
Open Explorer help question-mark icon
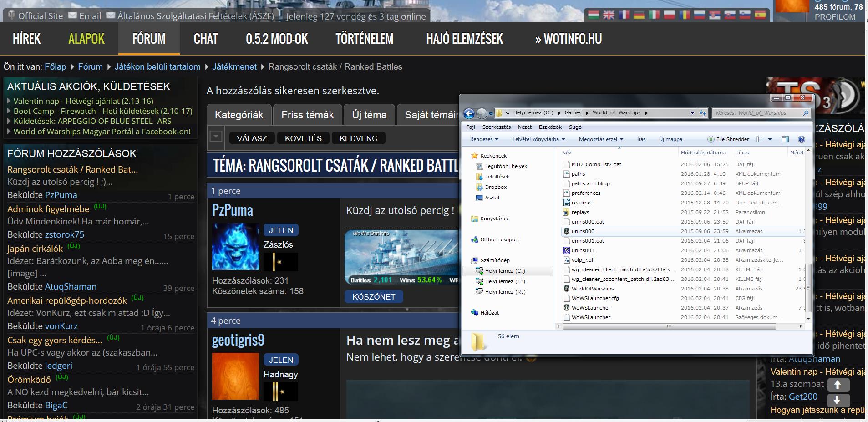pyautogui.click(x=802, y=139)
